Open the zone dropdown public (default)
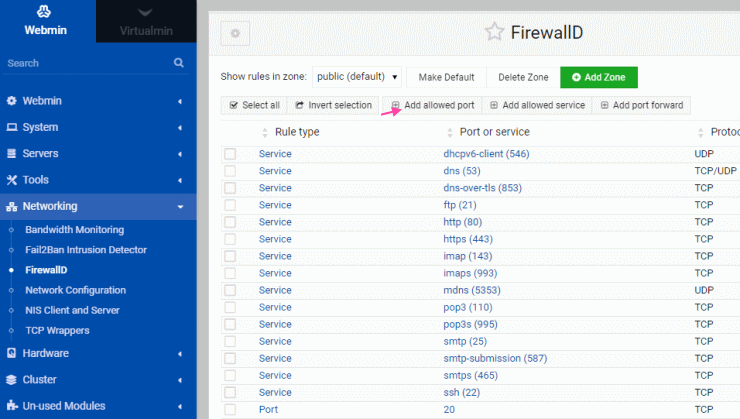 click(357, 77)
